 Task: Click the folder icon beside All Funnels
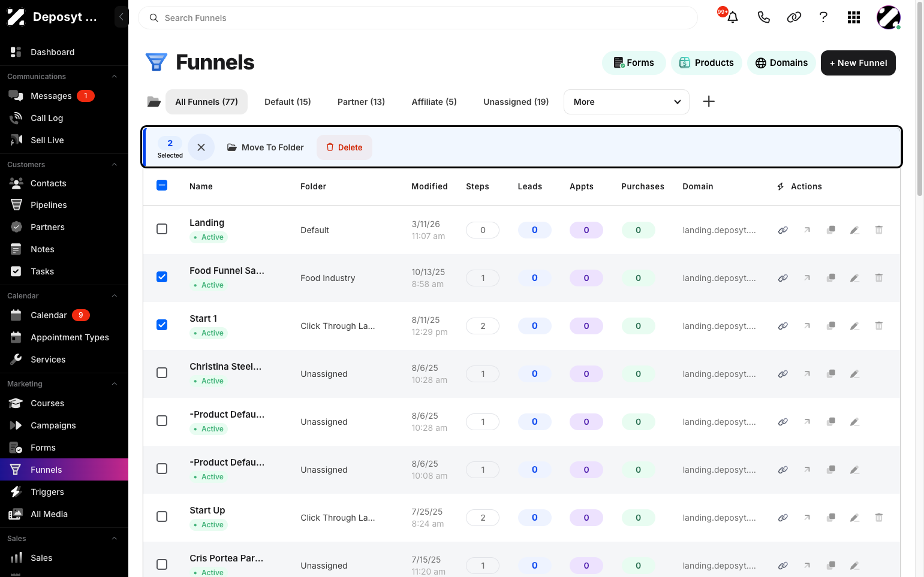click(154, 102)
